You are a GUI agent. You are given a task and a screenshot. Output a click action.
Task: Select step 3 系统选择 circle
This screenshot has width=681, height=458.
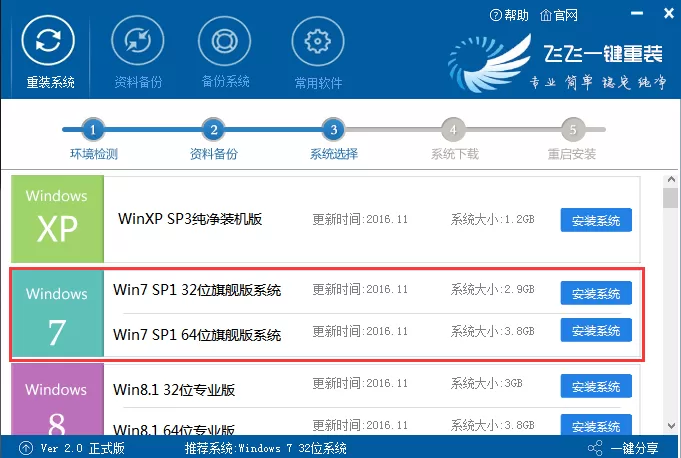[334, 129]
